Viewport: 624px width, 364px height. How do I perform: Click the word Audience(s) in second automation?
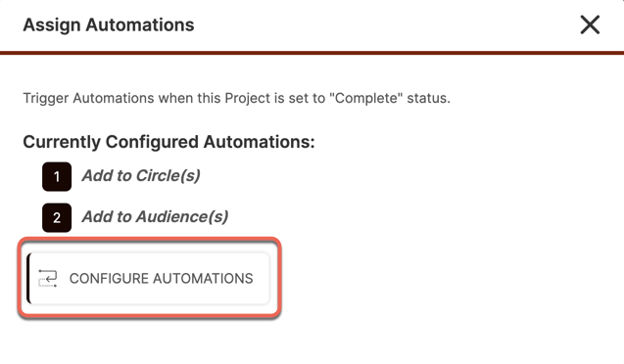point(182,217)
